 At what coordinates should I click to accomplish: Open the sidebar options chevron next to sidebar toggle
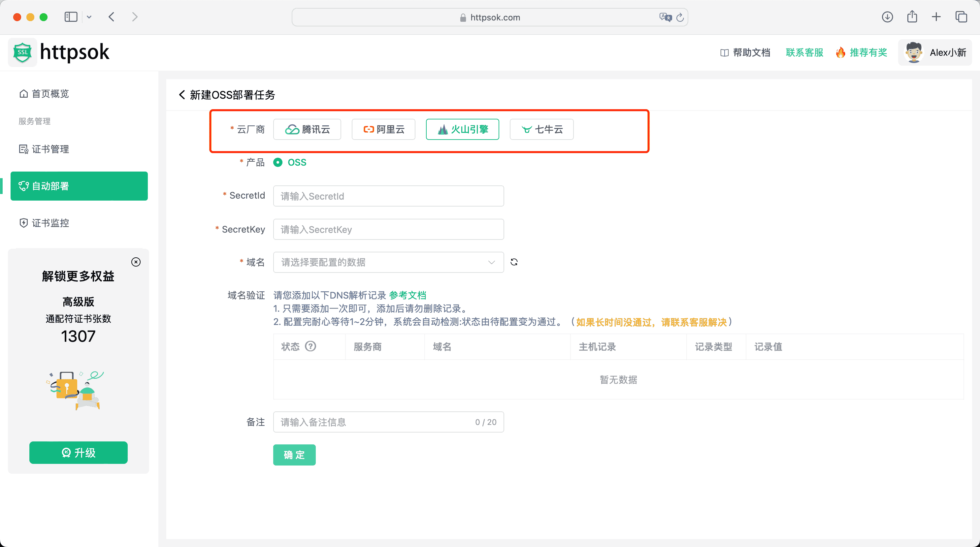click(89, 17)
